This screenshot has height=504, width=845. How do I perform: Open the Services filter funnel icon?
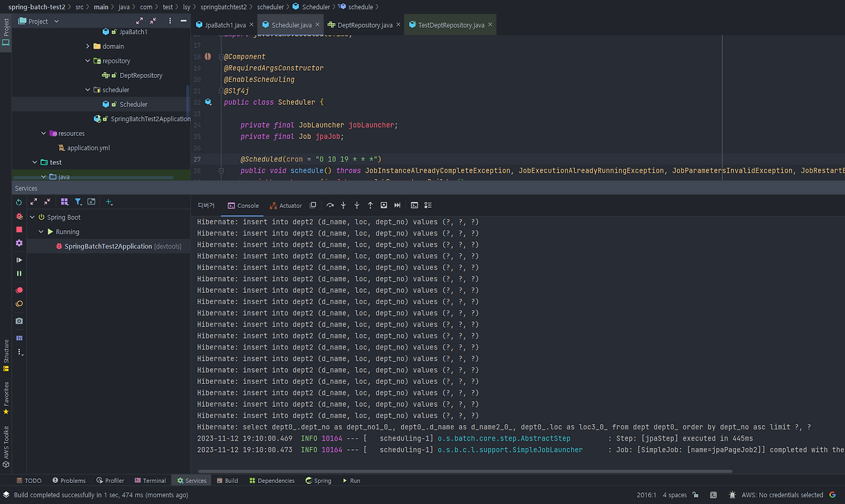[78, 202]
